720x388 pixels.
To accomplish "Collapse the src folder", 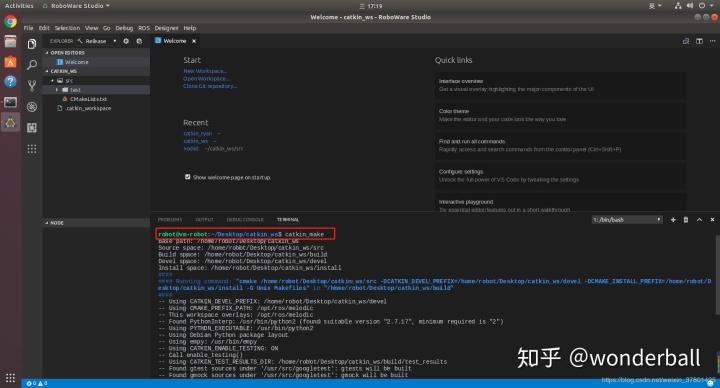I will [52, 80].
